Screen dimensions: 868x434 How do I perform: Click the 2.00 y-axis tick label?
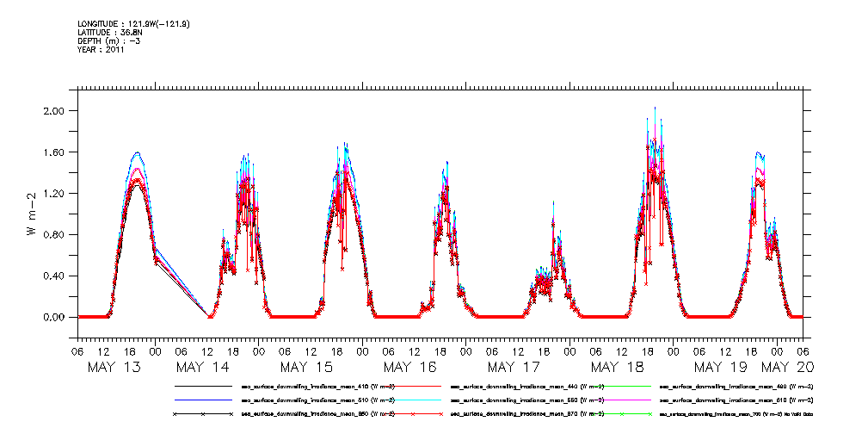tap(56, 111)
